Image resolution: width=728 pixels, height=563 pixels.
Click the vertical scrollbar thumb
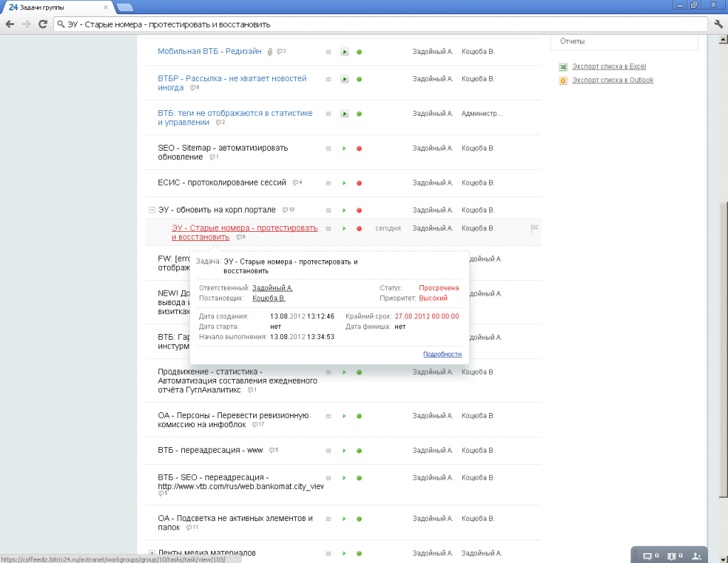pyautogui.click(x=723, y=350)
